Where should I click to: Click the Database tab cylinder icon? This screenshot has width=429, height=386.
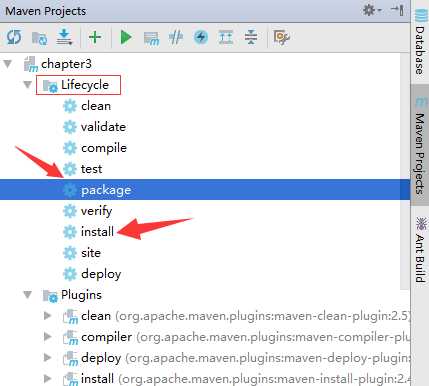(x=421, y=16)
